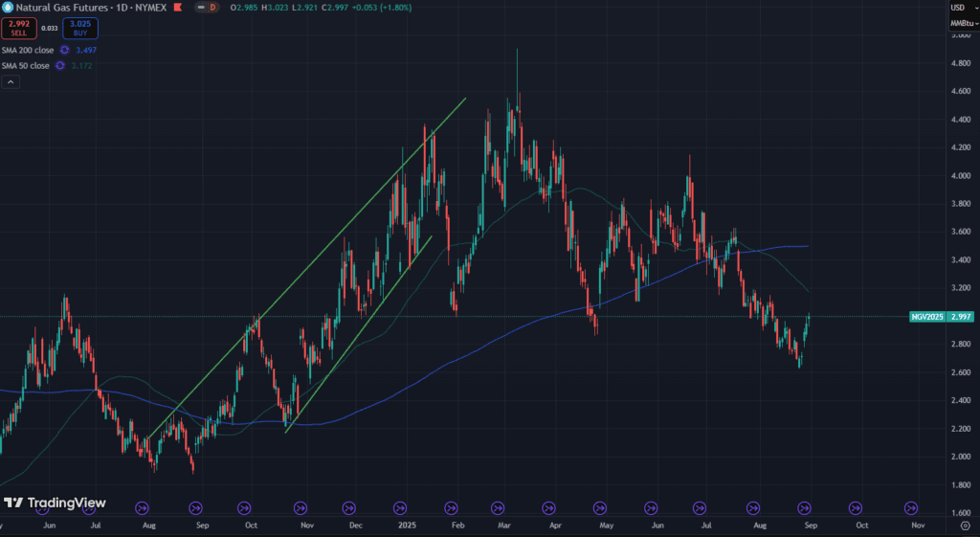The width and height of the screenshot is (980, 537).
Task: Select the green upper channel trendline
Action: point(306,270)
